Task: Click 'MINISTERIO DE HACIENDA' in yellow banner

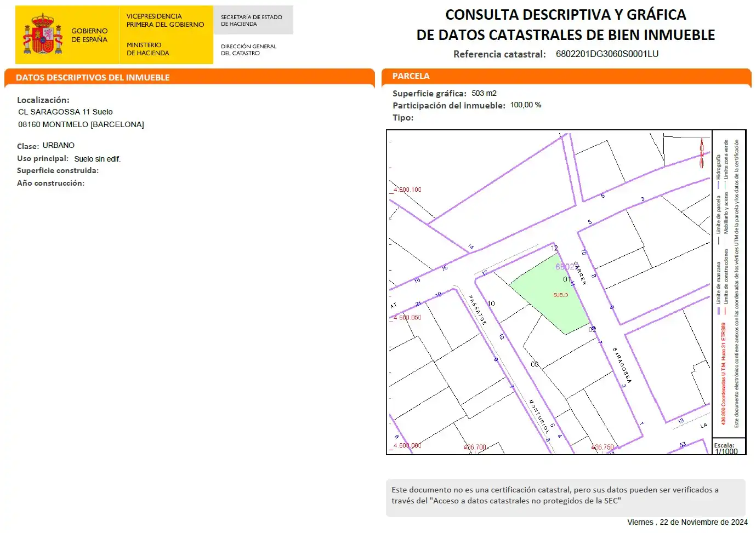Action: [x=147, y=49]
